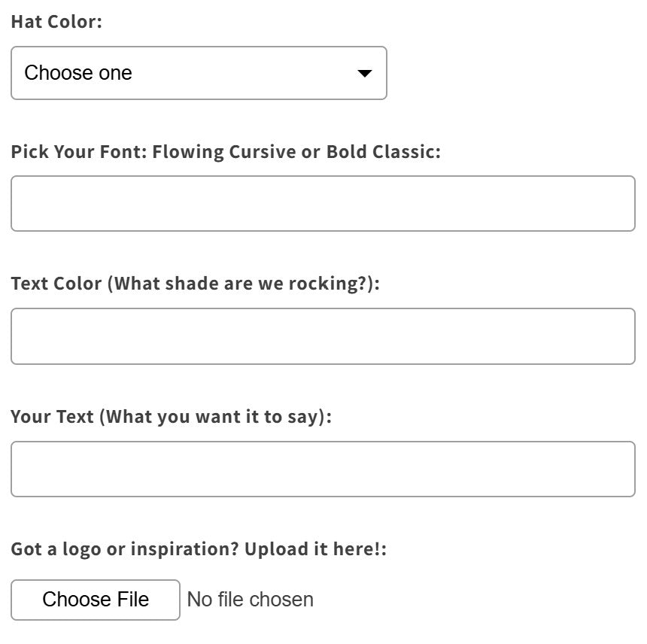Screen dimensions: 647x644
Task: Click the box for custom hat wording
Action: [323, 469]
